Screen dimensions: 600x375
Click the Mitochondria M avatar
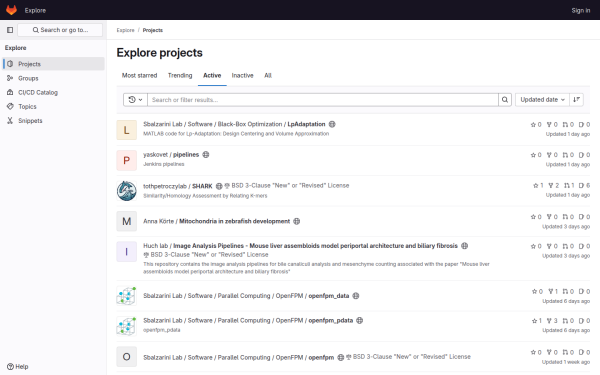pos(127,221)
